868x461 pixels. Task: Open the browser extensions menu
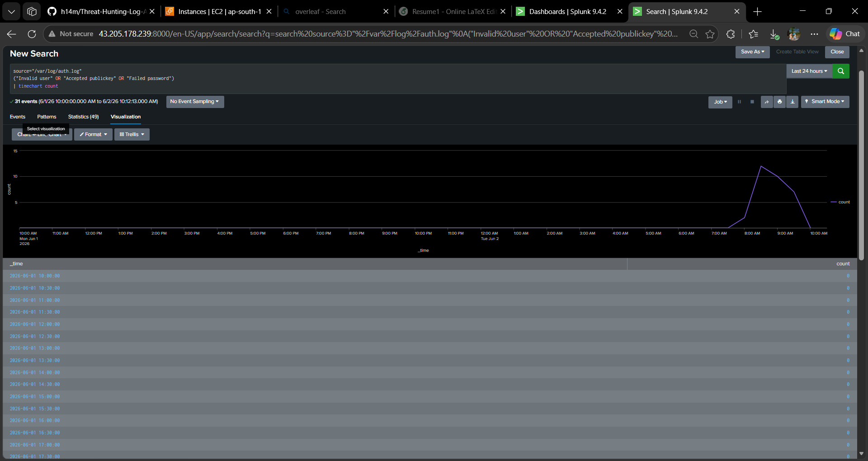(x=731, y=34)
